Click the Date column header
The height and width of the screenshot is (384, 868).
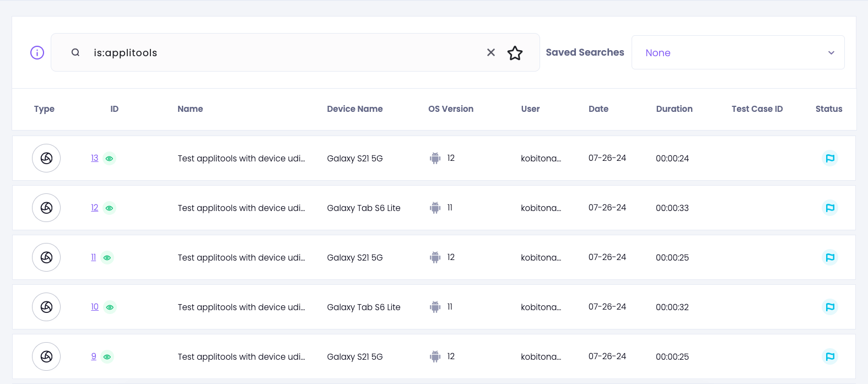599,109
